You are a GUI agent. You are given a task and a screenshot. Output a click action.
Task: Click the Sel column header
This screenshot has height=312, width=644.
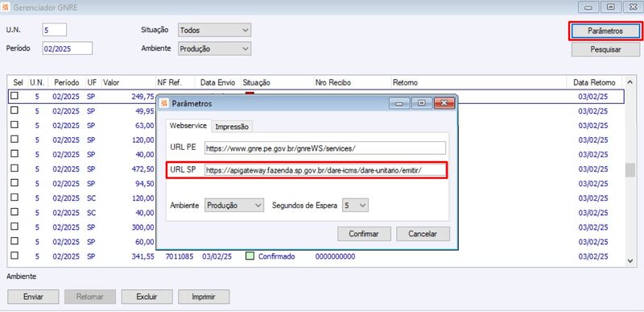point(18,82)
